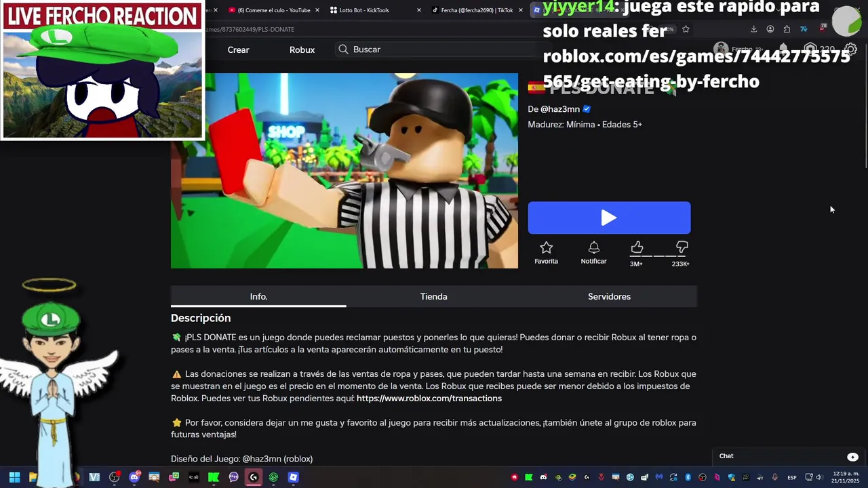
Task: Open the Crear menu item
Action: tap(238, 49)
